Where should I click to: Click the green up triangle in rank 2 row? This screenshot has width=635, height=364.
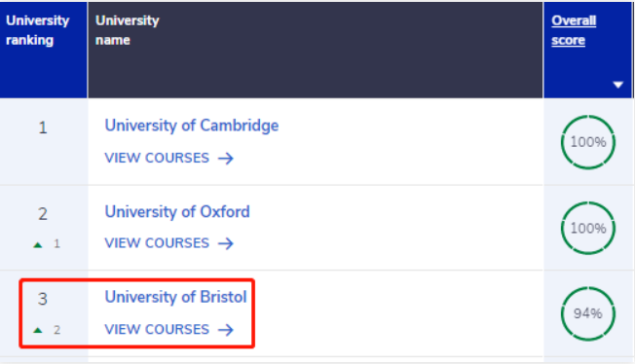point(38,244)
